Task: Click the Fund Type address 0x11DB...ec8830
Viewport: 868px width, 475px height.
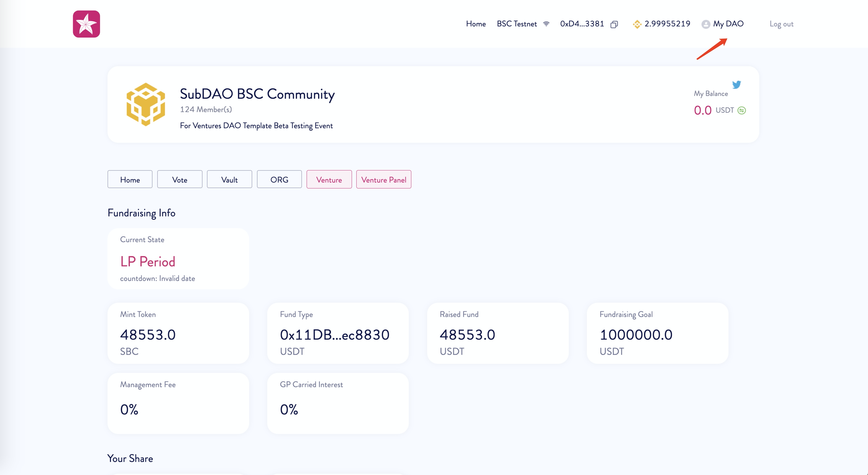Action: click(x=335, y=335)
